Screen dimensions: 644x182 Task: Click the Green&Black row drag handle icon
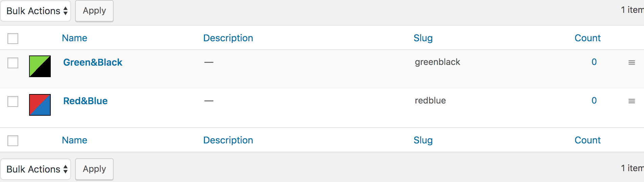[x=631, y=63]
